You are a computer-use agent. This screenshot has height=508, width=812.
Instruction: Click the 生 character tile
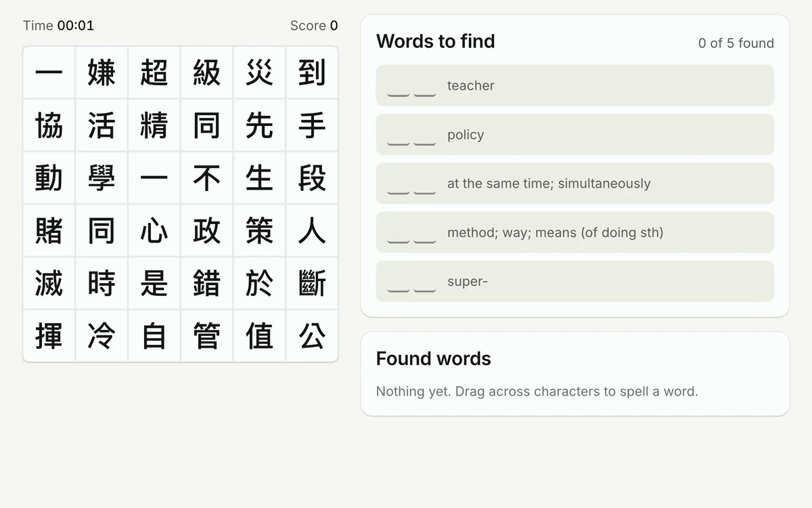tap(260, 178)
